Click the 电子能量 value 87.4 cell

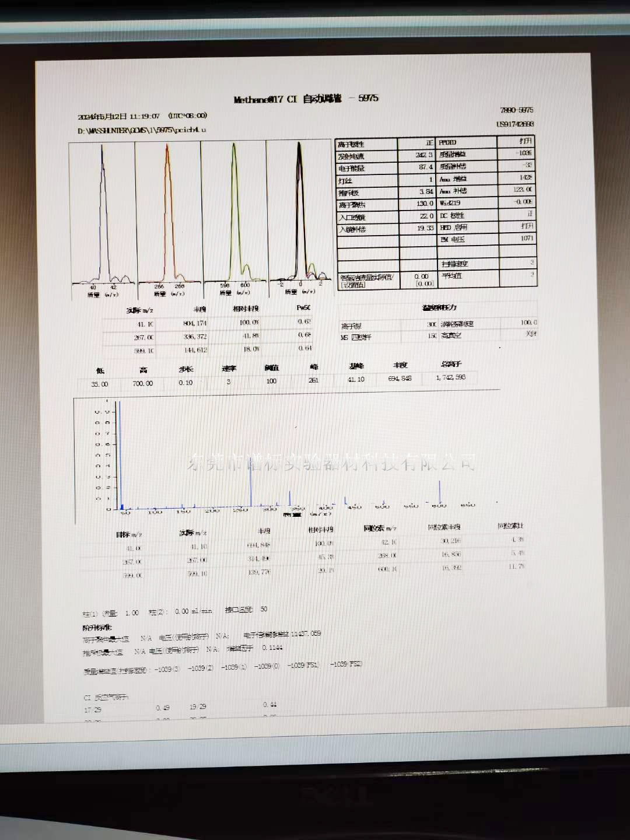click(x=425, y=167)
